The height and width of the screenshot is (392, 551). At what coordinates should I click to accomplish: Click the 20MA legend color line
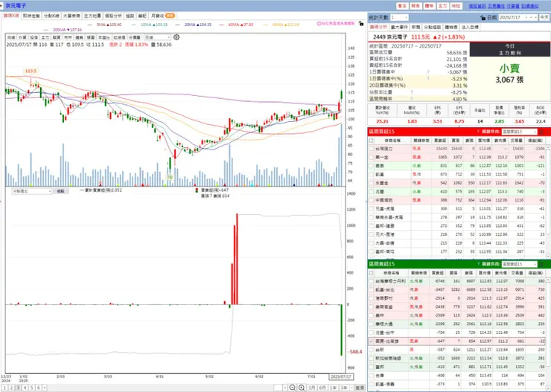[x=179, y=25]
